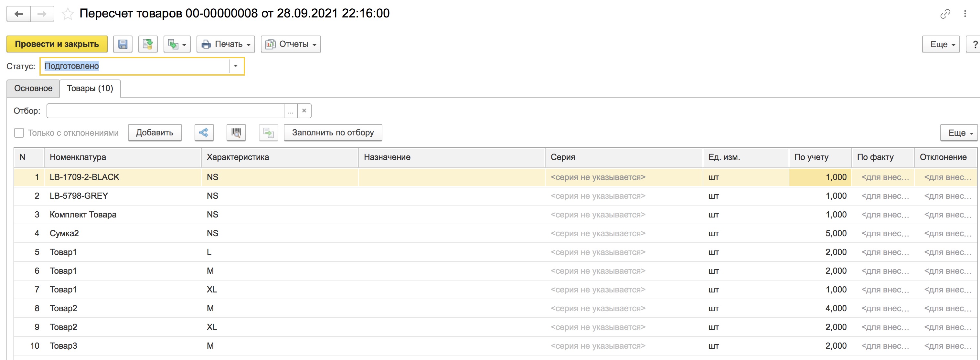Click the barcode scan icon
The height and width of the screenshot is (360, 980).
pyautogui.click(x=236, y=132)
